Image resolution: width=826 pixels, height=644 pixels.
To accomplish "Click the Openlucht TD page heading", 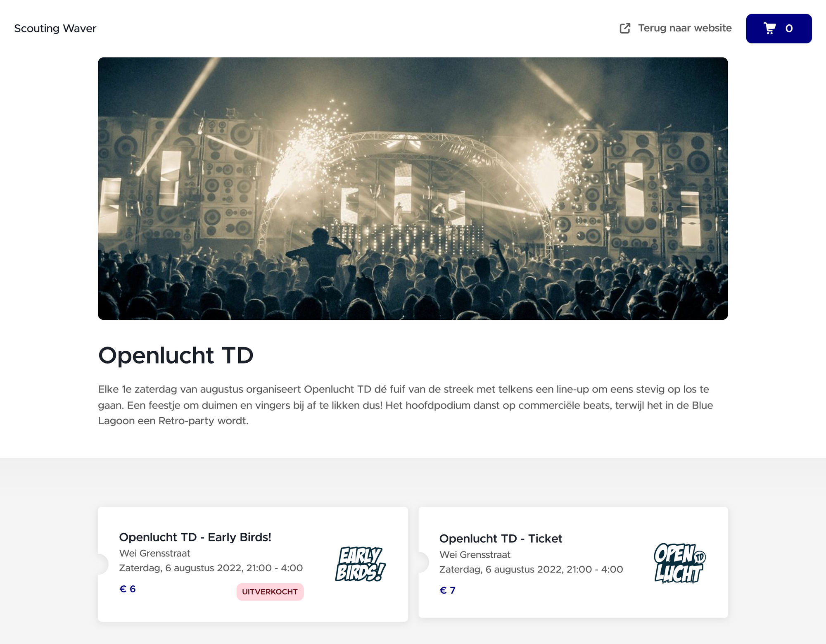I will [x=176, y=355].
